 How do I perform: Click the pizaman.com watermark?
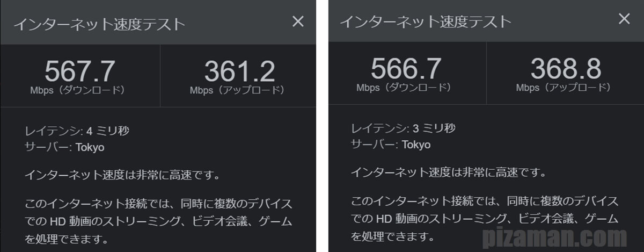(559, 238)
